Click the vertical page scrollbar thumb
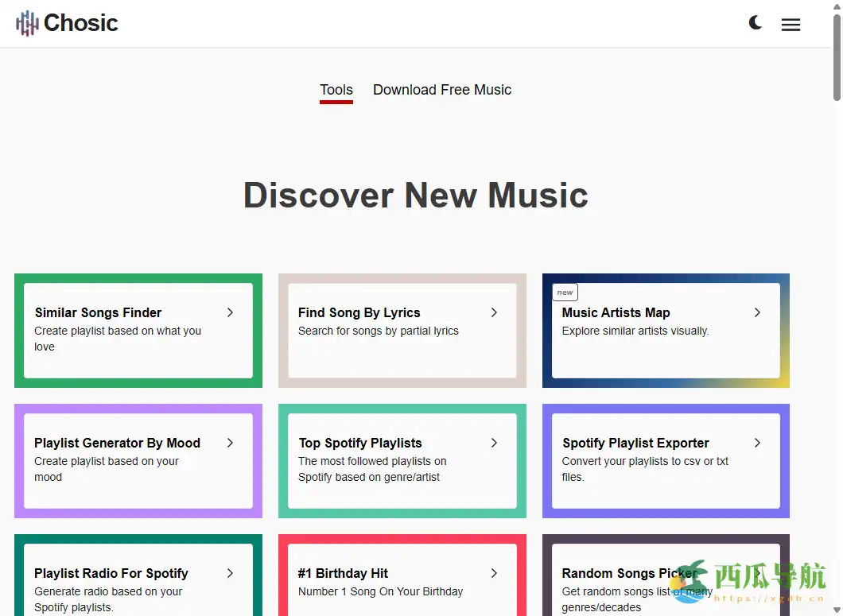This screenshot has height=616, width=843. (x=836, y=56)
